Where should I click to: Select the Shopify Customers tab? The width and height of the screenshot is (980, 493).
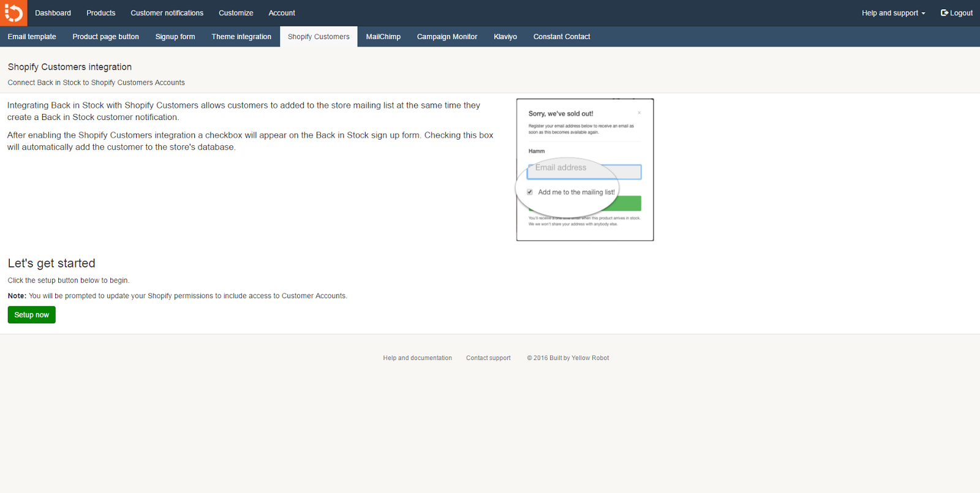318,37
